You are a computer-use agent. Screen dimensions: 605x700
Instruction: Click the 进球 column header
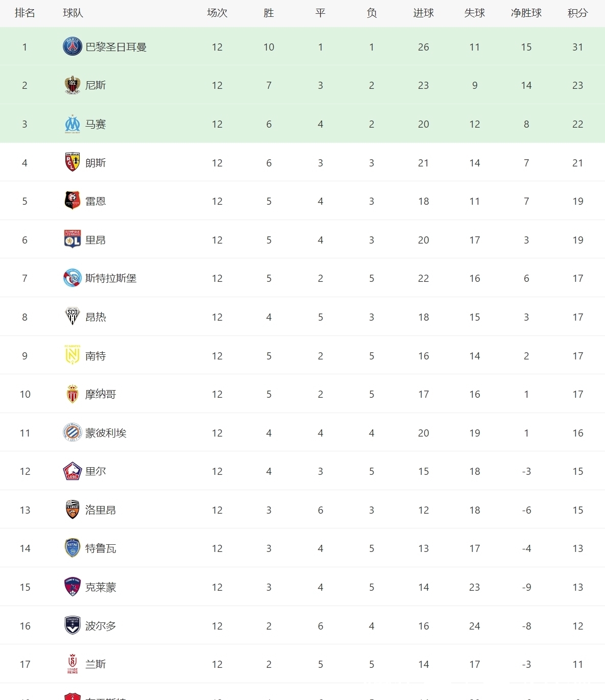pyautogui.click(x=423, y=13)
